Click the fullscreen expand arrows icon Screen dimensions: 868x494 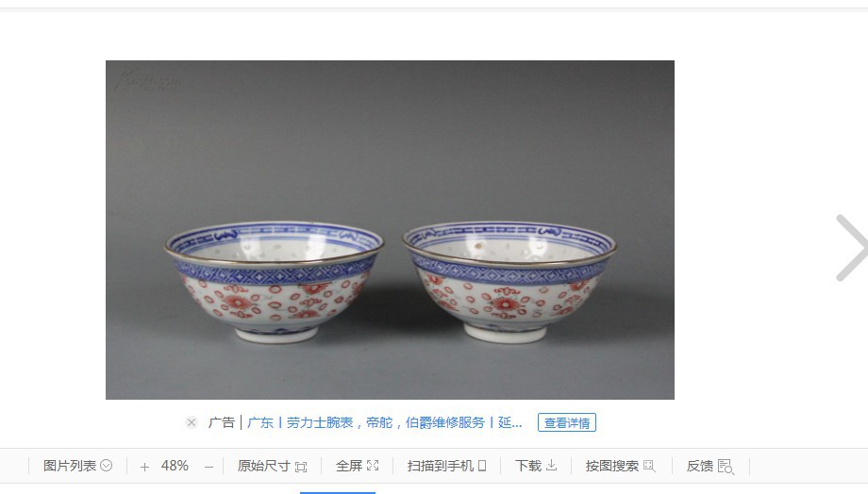373,466
